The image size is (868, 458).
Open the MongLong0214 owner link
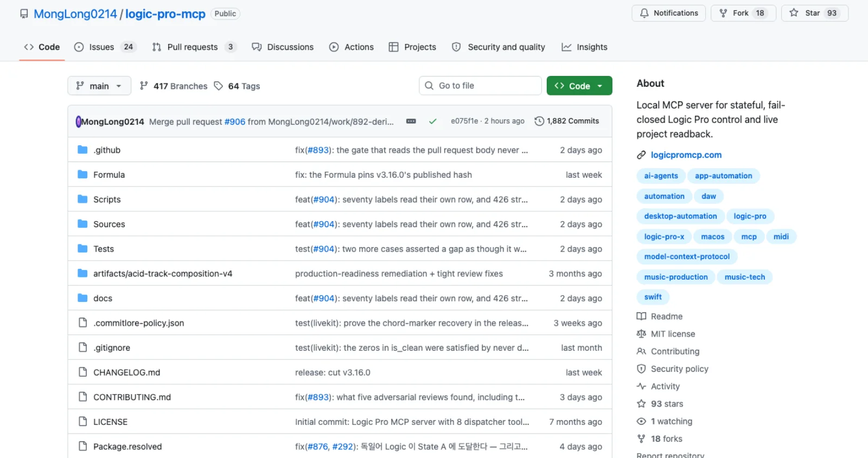click(x=75, y=14)
